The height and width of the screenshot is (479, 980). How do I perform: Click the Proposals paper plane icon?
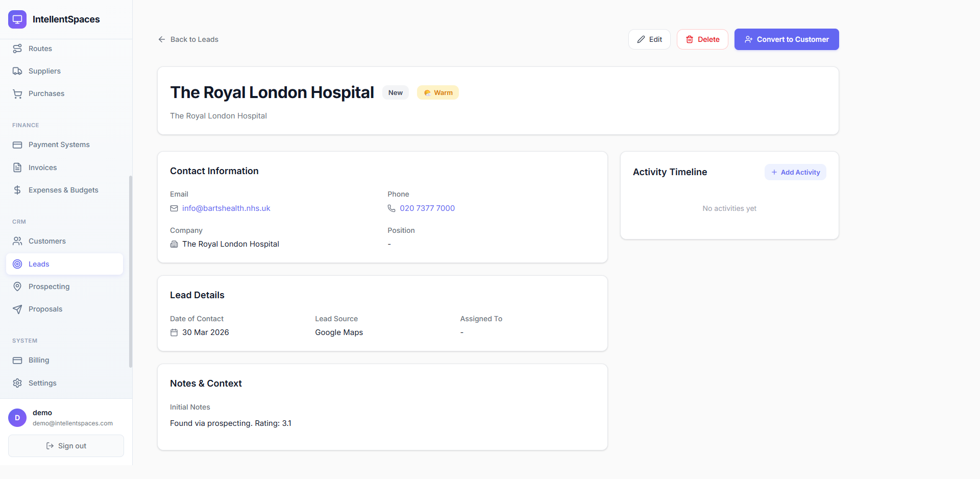pyautogui.click(x=17, y=309)
